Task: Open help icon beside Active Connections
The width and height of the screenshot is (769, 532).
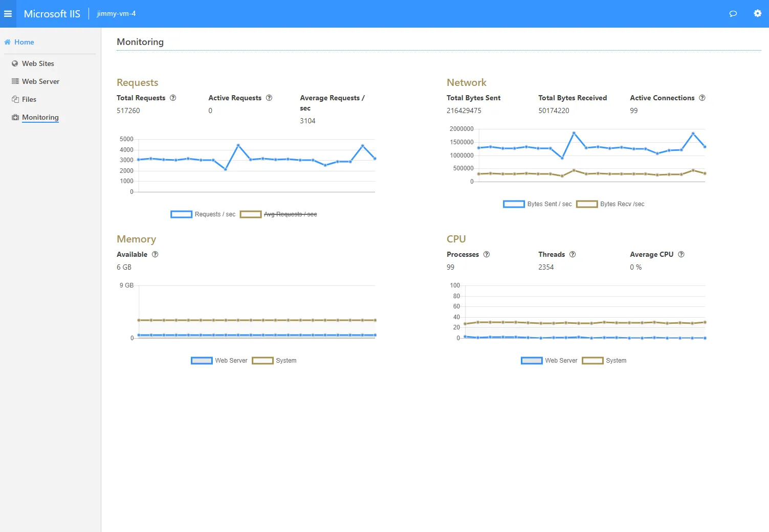Action: click(x=702, y=98)
